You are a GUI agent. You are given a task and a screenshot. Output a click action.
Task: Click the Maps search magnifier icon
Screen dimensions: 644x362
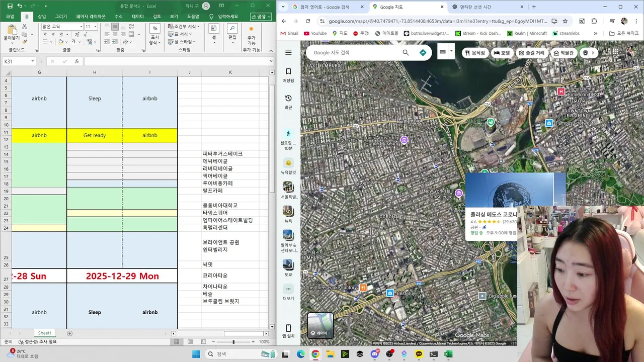tap(406, 52)
